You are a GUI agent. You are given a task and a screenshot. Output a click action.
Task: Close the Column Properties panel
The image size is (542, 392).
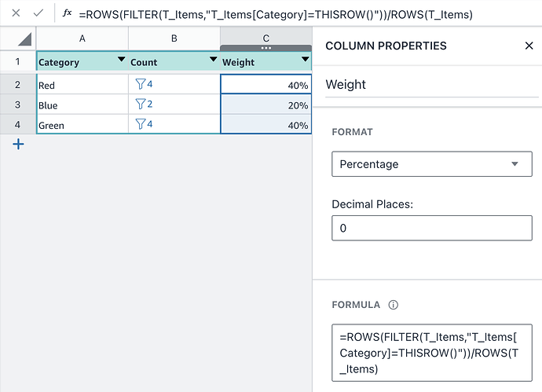coord(529,46)
